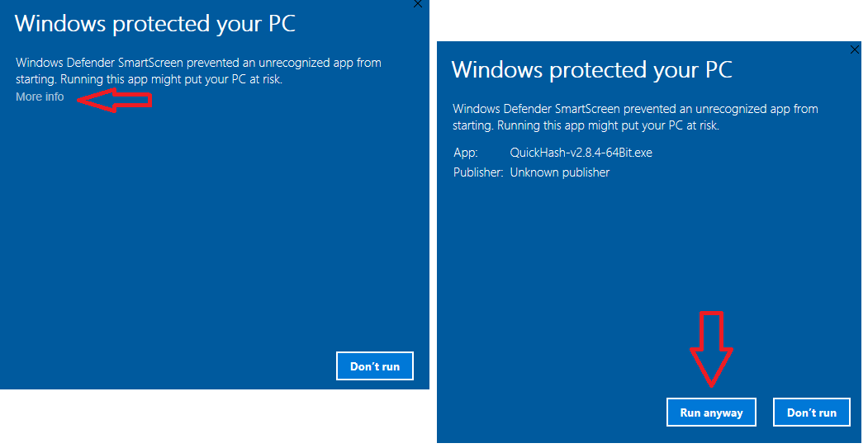Click the Unknown publisher text
The width and height of the screenshot is (868, 448).
click(x=559, y=172)
